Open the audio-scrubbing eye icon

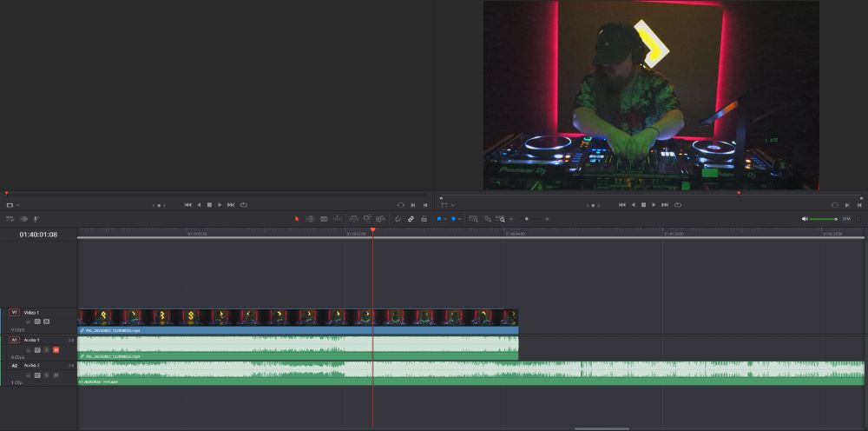(x=23, y=219)
